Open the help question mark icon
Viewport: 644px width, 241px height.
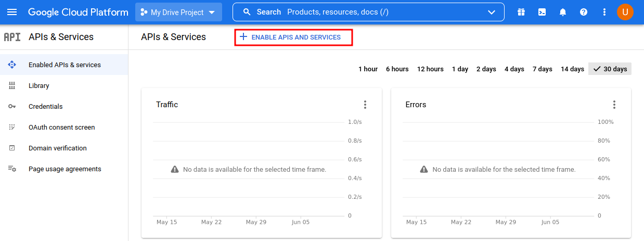584,12
